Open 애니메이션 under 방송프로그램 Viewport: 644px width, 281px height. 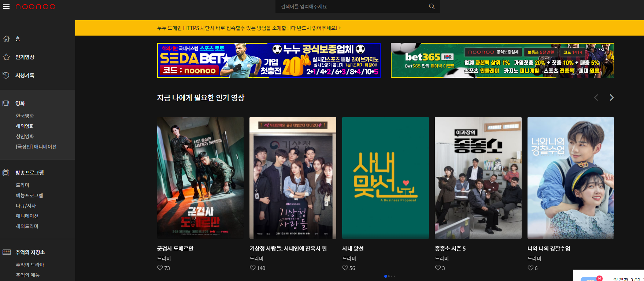(27, 216)
